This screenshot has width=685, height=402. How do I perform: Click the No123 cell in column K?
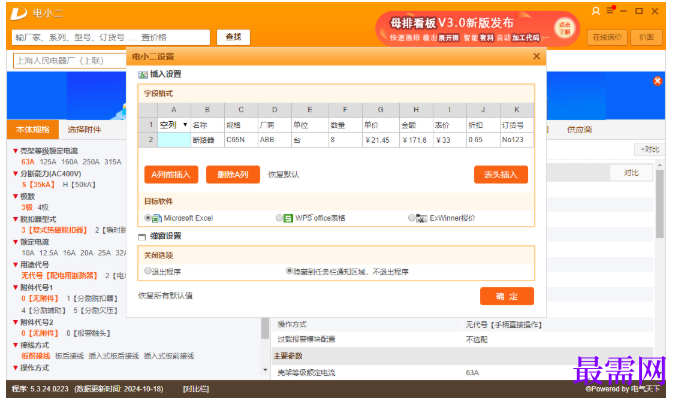click(516, 140)
